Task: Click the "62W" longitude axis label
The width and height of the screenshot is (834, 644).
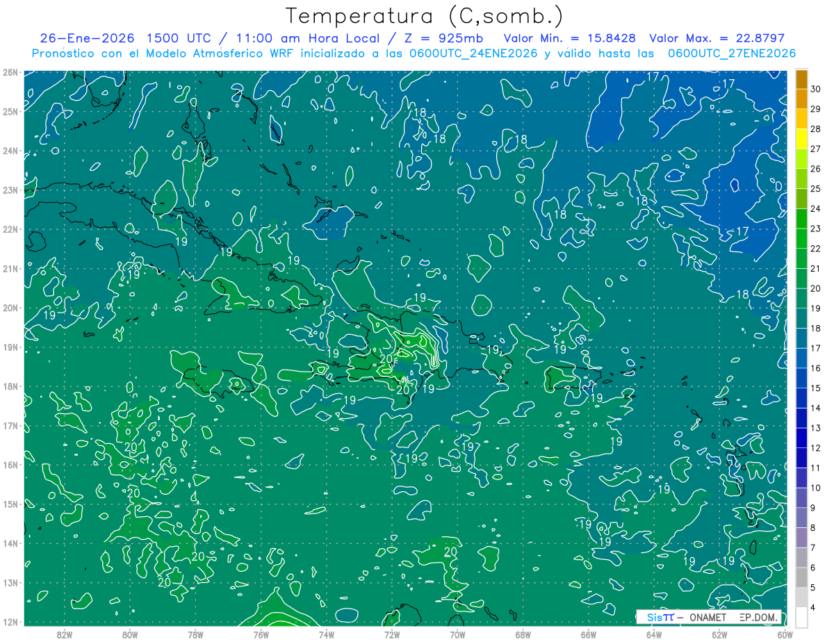Action: (719, 634)
